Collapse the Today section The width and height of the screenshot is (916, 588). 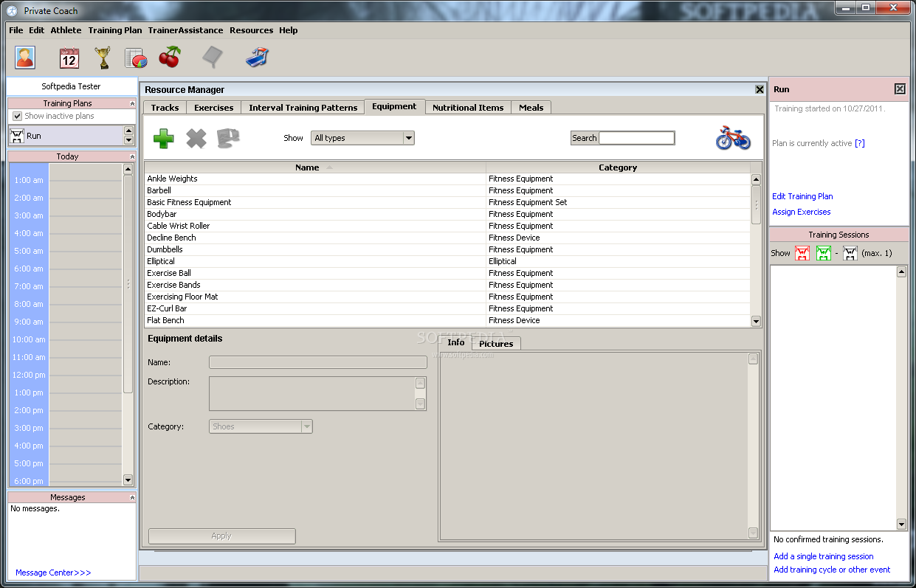pos(132,157)
